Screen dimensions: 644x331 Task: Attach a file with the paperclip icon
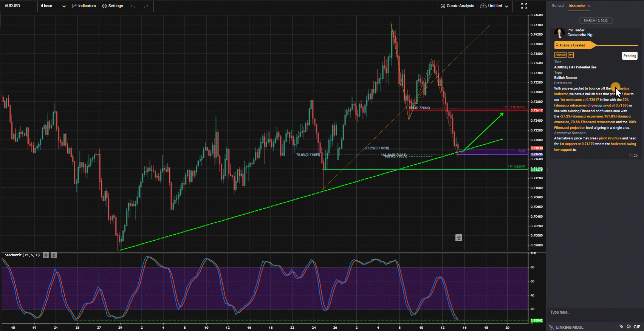(621, 326)
